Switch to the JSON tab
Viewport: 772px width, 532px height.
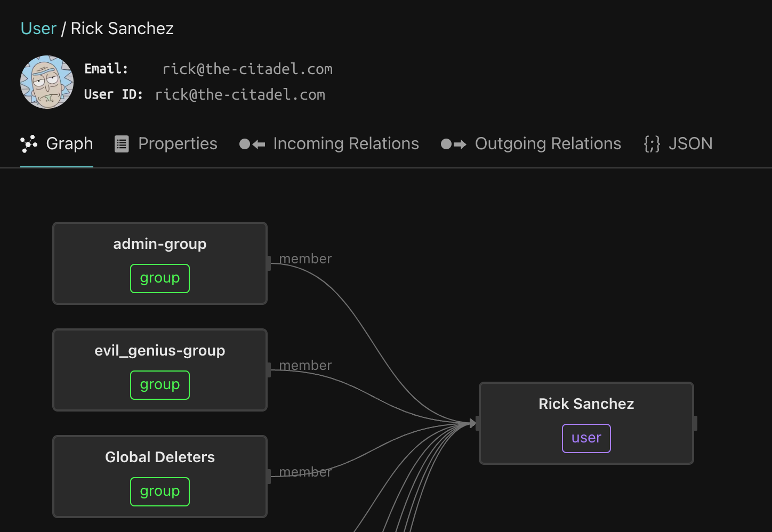pos(678,144)
